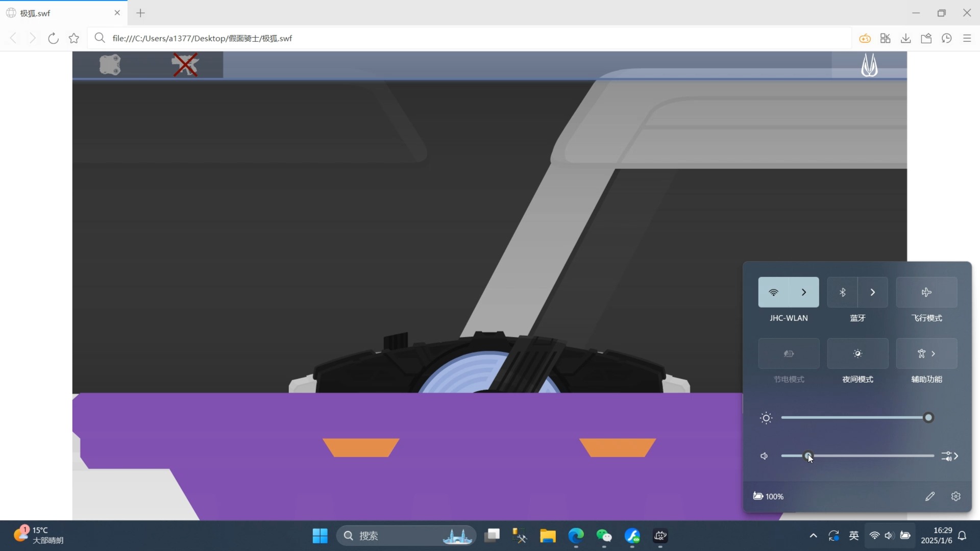This screenshot has width=980, height=551.
Task: Open sound output selector next to volume
Action: point(950,456)
